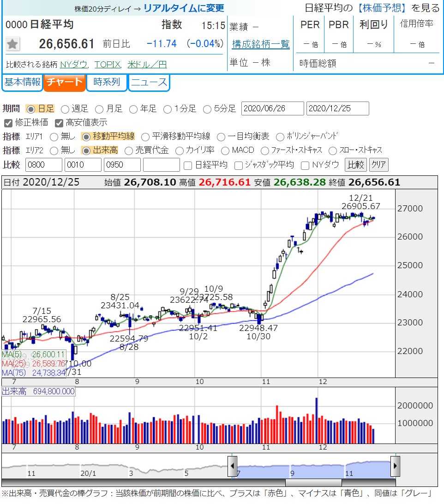This screenshot has width=444, height=504.
Task: Select the 週足 weekly radio button
Action: click(65, 109)
